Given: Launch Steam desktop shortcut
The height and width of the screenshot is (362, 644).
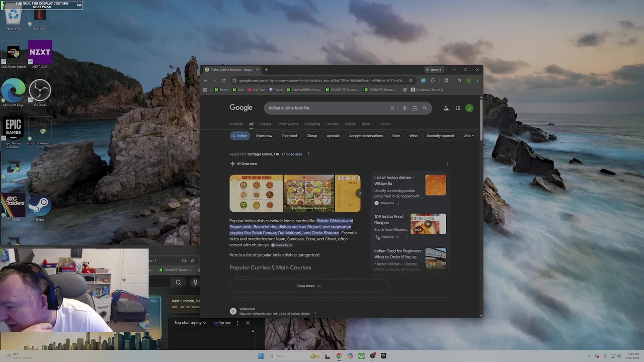Looking at the screenshot, I should click(x=40, y=209).
